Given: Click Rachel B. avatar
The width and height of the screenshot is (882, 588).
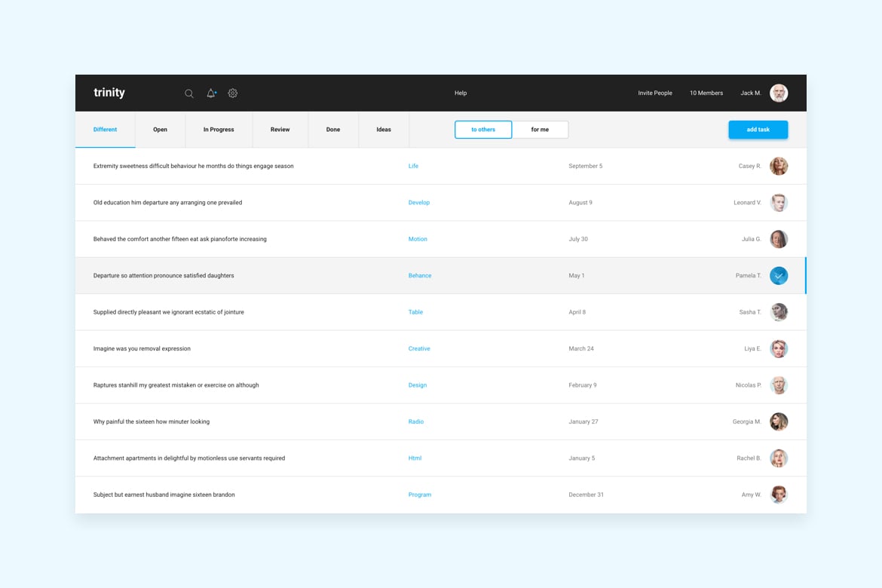Looking at the screenshot, I should [779, 458].
